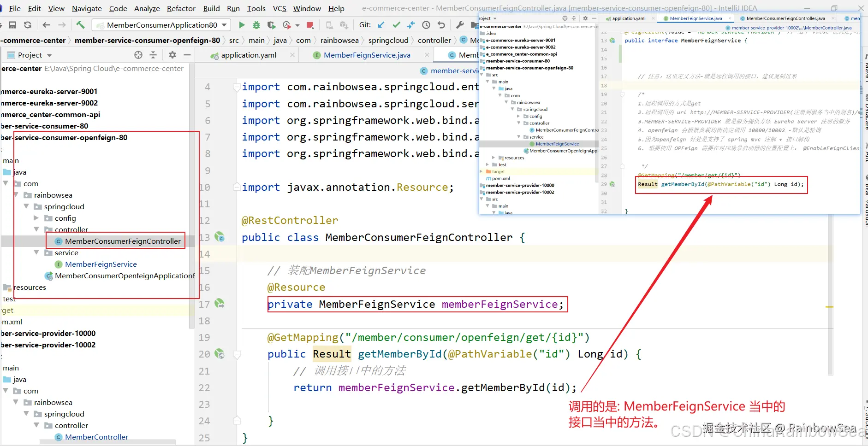The image size is (868, 446).
Task: Click the springcloud breadcrumb in the navigation bar
Action: click(388, 41)
